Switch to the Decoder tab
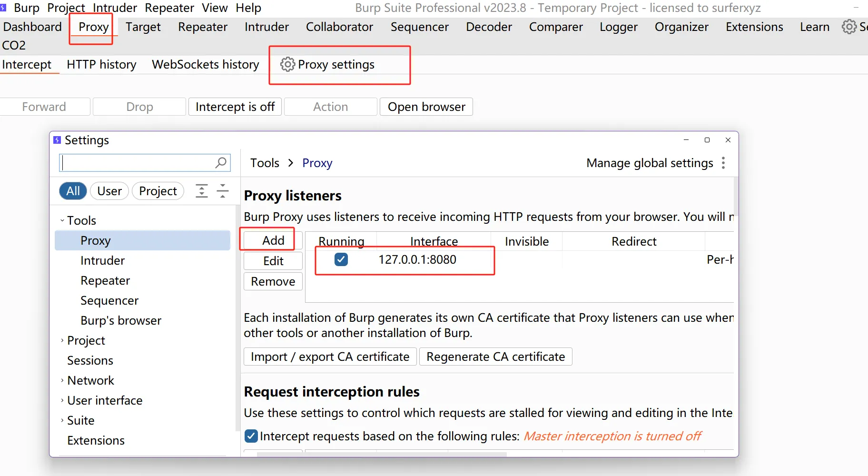This screenshot has height=476, width=868. coord(489,27)
